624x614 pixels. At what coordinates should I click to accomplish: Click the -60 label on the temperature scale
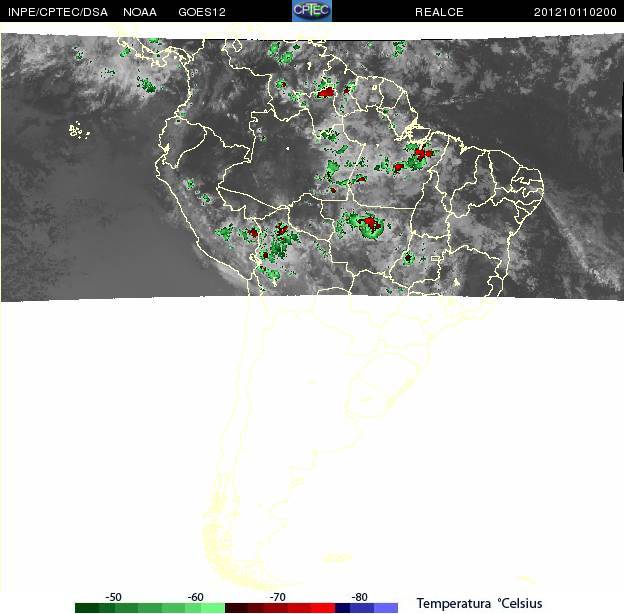pos(195,597)
